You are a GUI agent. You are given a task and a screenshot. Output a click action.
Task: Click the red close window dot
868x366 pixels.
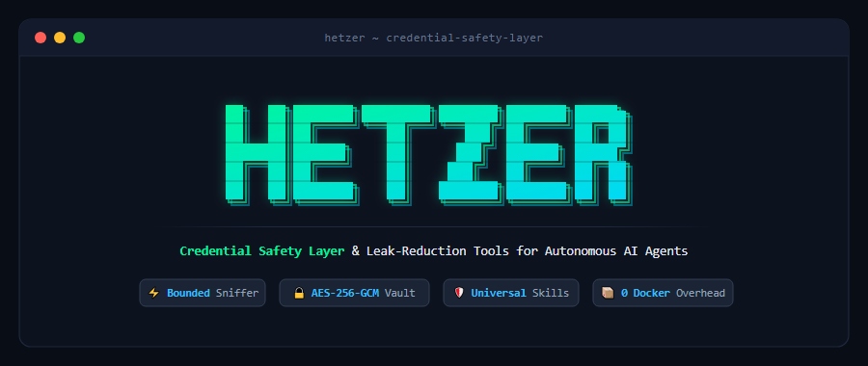tap(41, 38)
